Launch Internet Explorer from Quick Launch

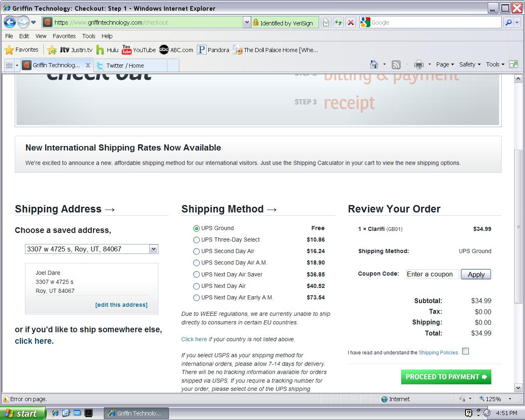[x=55, y=413]
